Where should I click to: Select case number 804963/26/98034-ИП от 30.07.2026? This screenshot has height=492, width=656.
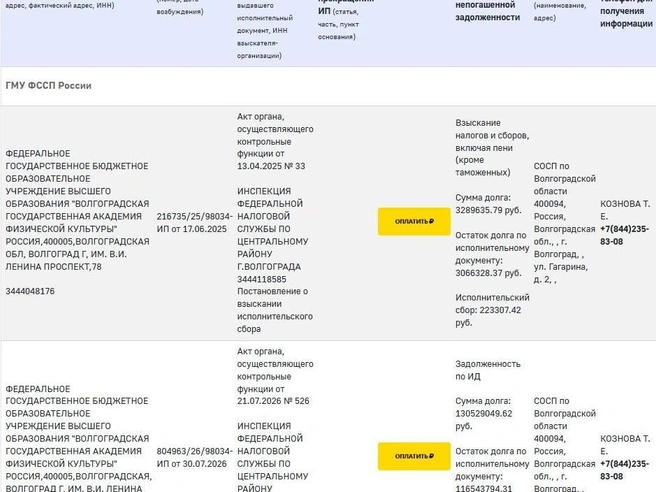(x=195, y=457)
